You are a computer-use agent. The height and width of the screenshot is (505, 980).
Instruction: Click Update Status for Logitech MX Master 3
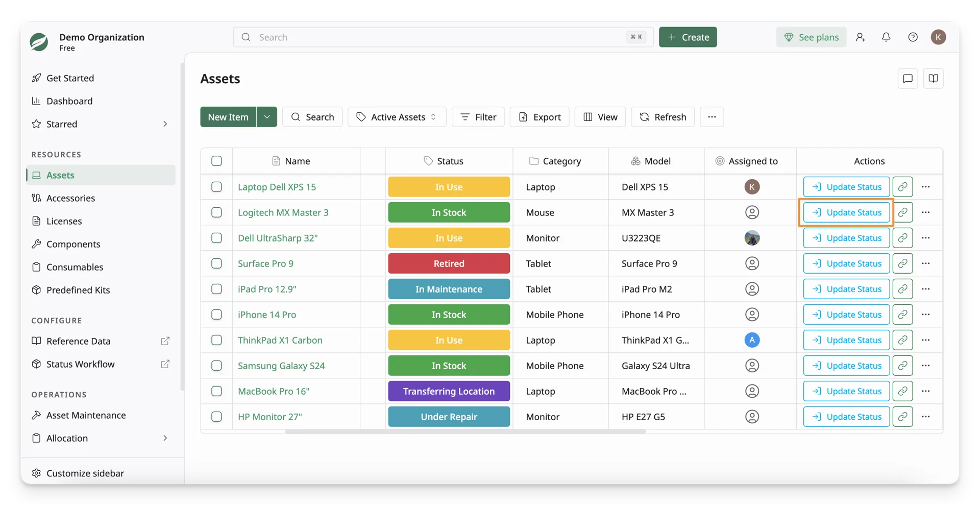846,212
